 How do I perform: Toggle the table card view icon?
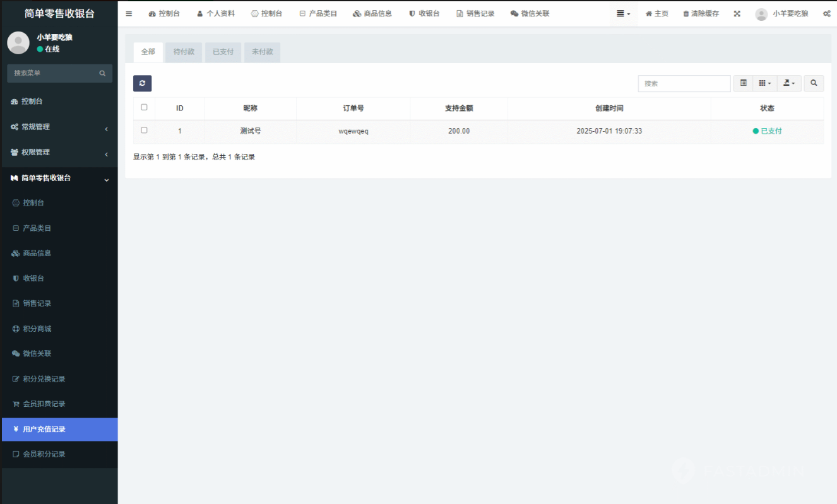pyautogui.click(x=743, y=83)
